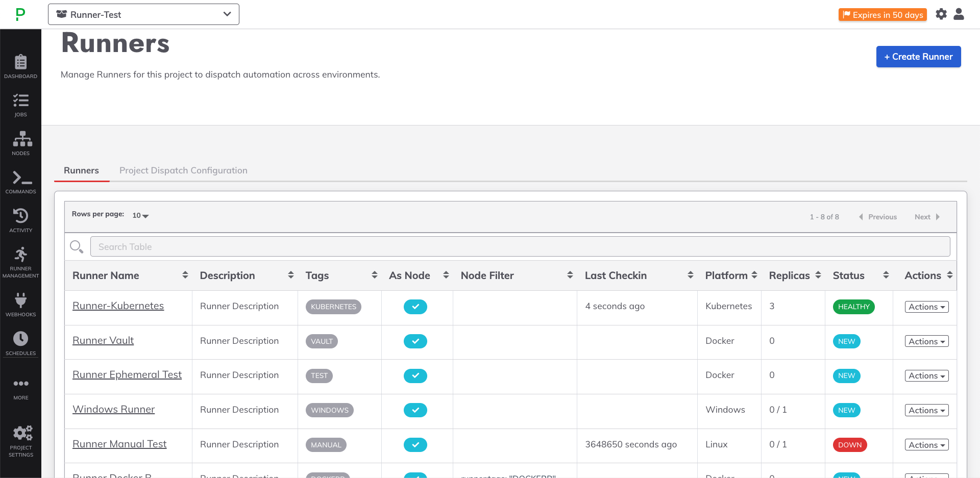Viewport: 980px width, 478px height.
Task: Click the user profile icon
Action: [x=959, y=14]
